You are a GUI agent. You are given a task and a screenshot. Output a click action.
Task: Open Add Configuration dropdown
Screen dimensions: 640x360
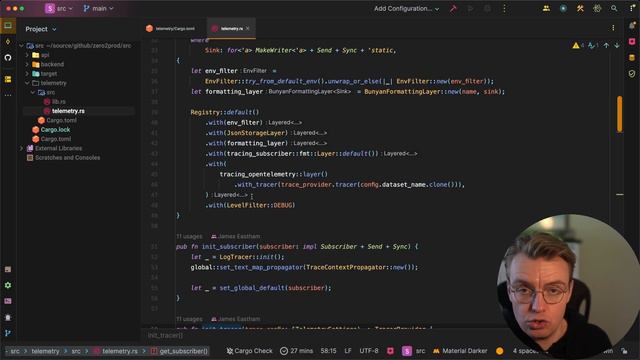click(x=407, y=8)
